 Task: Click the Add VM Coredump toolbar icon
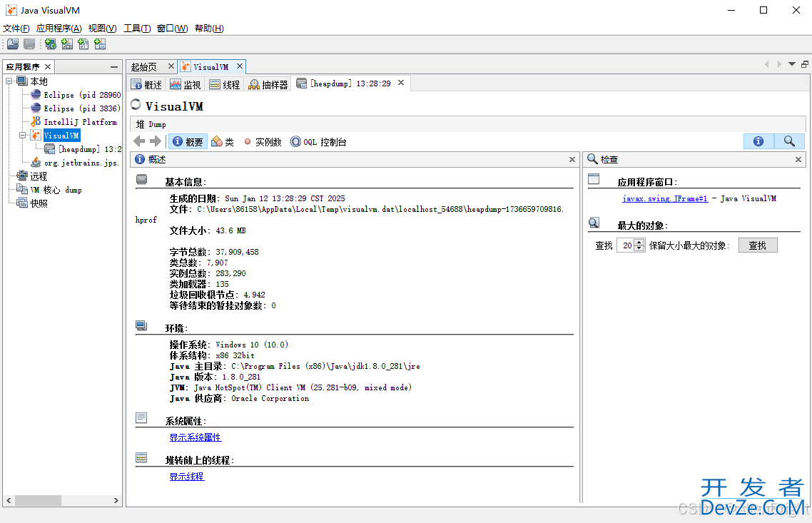83,44
